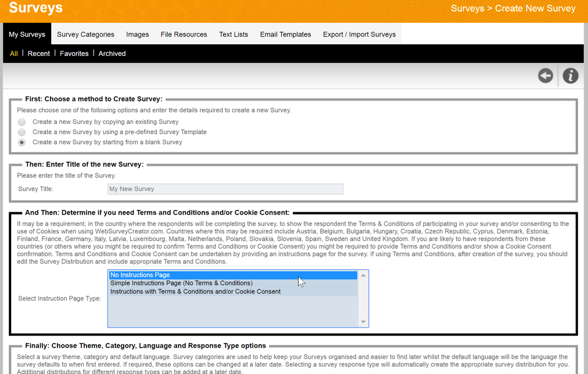Open Email Templates tab
This screenshot has width=588, height=374.
coord(285,34)
